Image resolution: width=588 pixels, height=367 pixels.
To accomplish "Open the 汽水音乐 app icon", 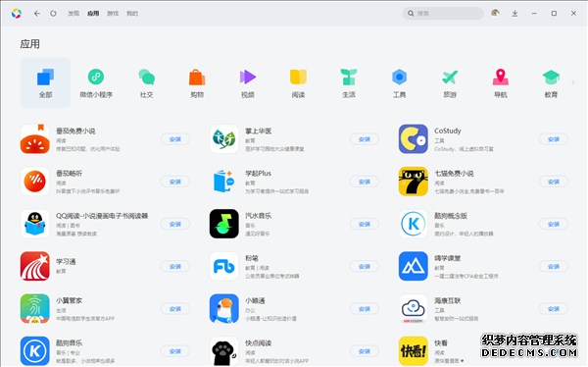I will click(x=223, y=224).
